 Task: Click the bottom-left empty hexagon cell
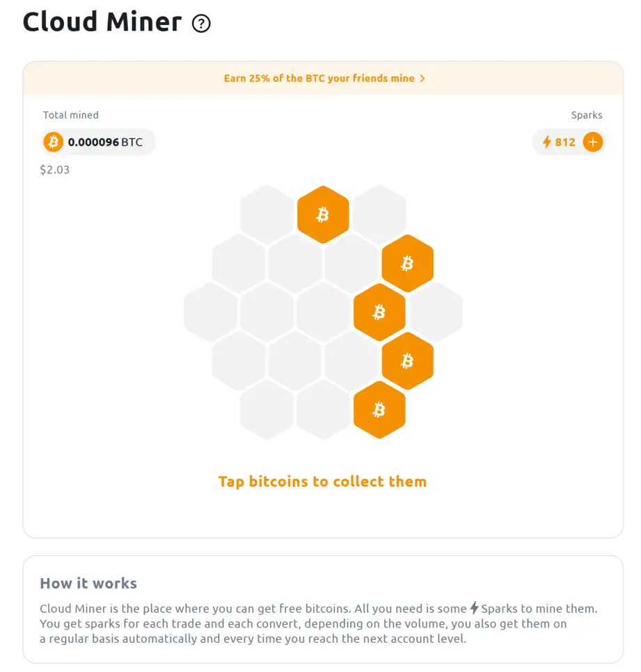(267, 410)
